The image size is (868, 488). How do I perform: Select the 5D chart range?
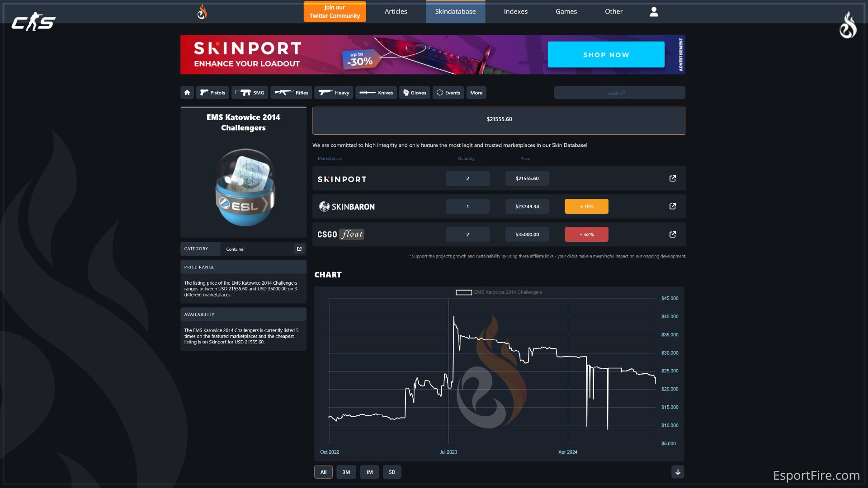coord(392,472)
